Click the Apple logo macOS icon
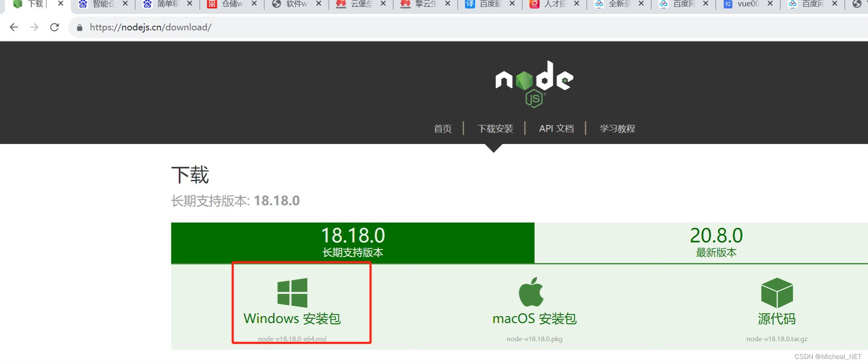Image resolution: width=868 pixels, height=364 pixels. [531, 292]
